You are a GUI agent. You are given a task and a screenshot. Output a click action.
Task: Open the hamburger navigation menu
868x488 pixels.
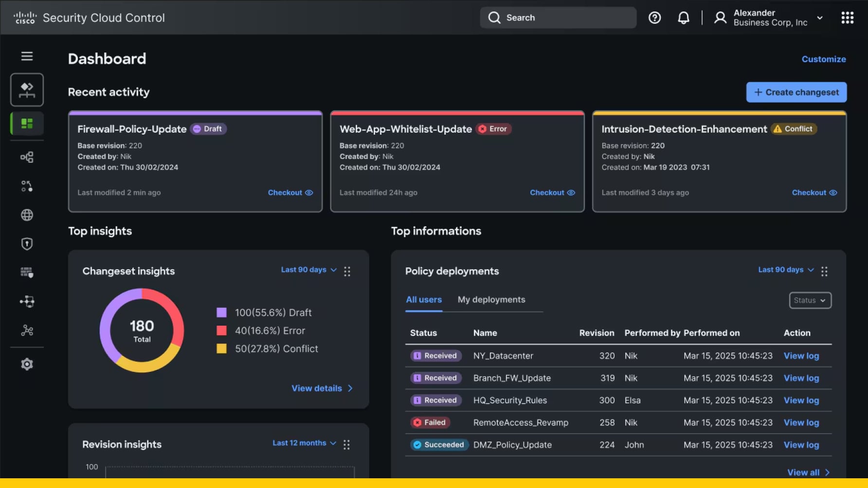[x=27, y=56]
